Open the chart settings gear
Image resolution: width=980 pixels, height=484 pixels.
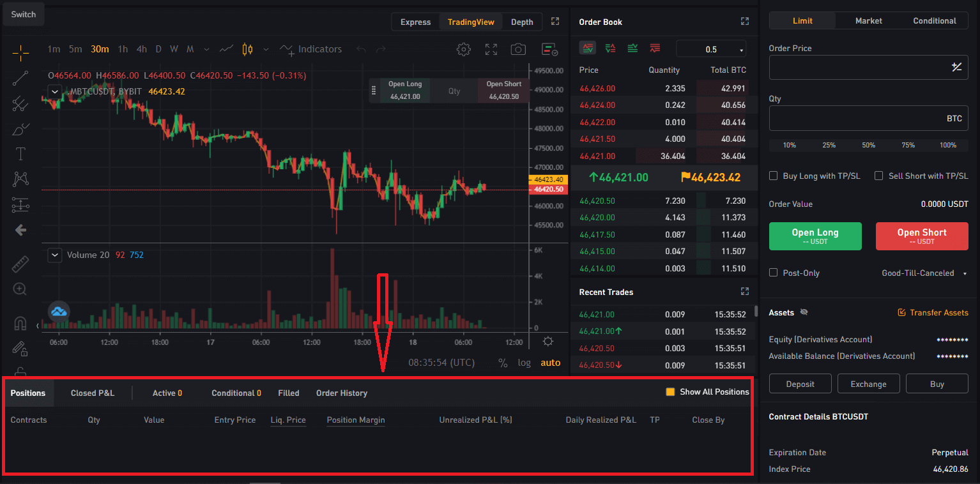click(x=464, y=49)
